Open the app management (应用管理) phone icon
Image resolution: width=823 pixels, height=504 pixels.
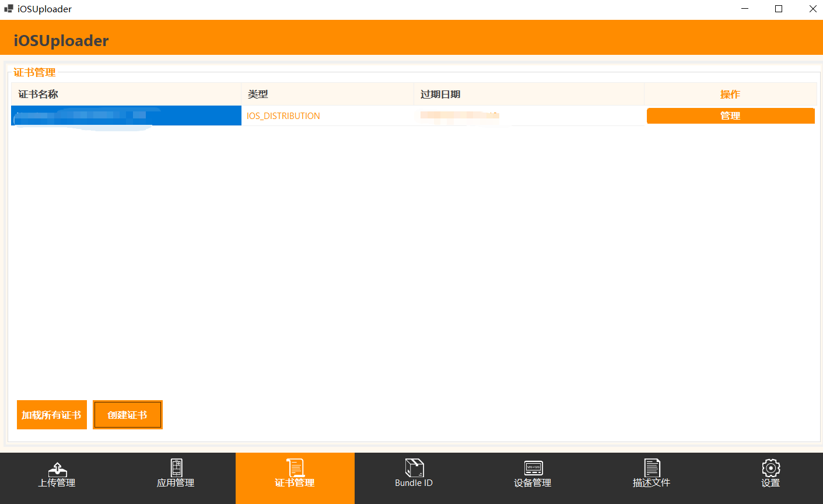tap(176, 468)
